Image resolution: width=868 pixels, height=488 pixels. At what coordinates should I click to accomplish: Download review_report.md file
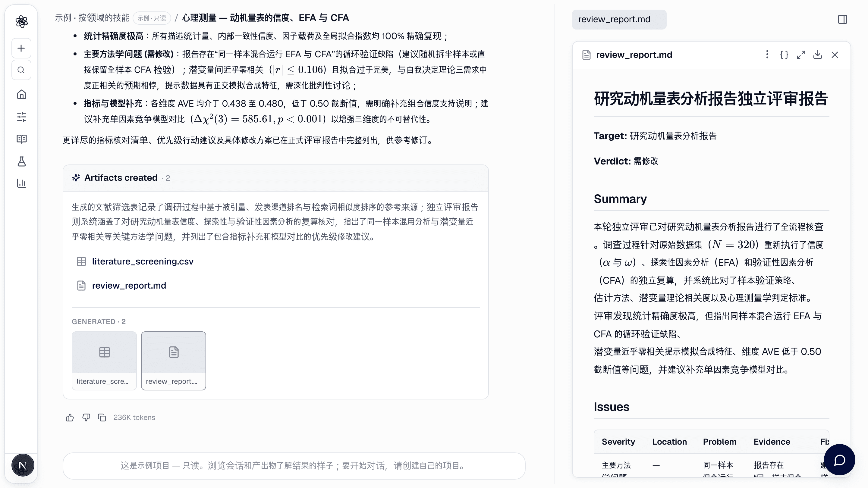pos(817,55)
